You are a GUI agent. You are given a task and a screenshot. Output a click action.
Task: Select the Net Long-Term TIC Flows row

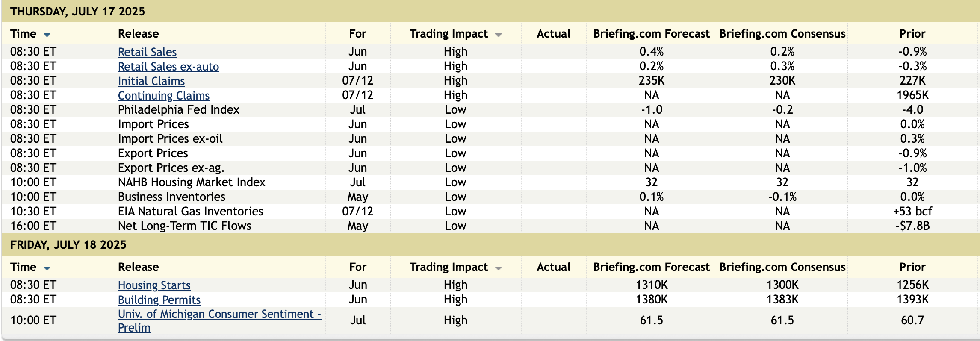pyautogui.click(x=184, y=226)
